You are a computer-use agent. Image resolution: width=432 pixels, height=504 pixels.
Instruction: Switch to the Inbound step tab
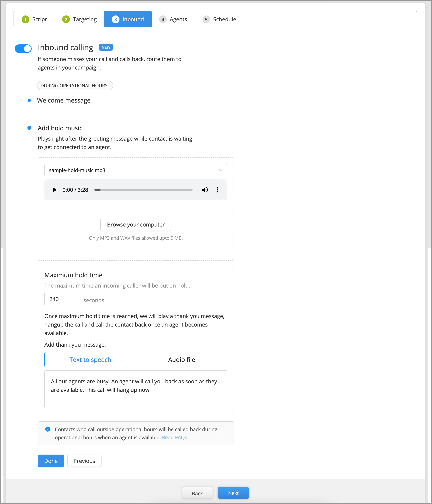128,19
